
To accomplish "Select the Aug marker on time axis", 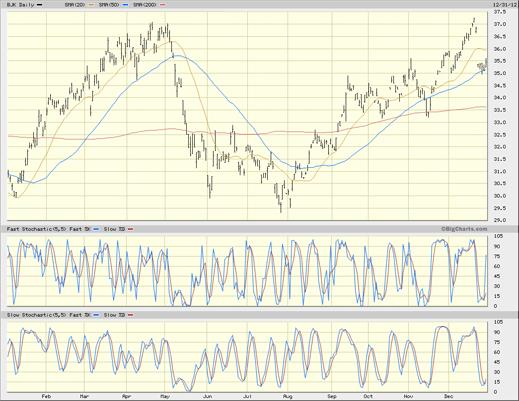I will click(x=287, y=396).
